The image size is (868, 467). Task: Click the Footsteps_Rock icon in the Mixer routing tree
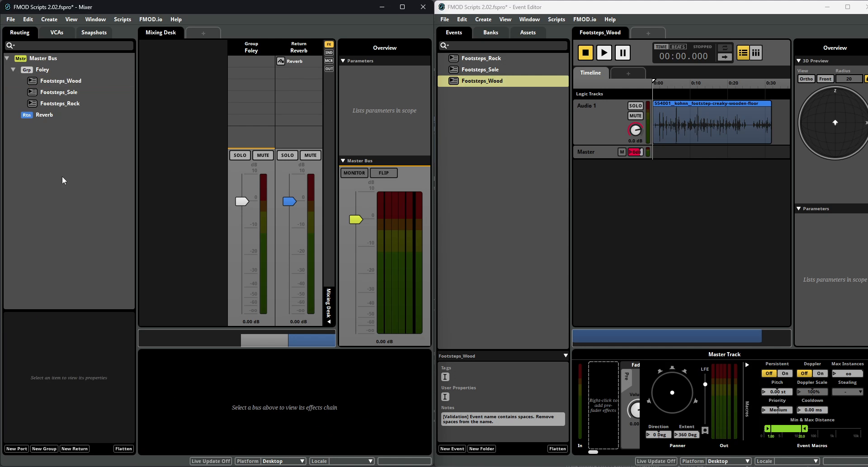(32, 104)
